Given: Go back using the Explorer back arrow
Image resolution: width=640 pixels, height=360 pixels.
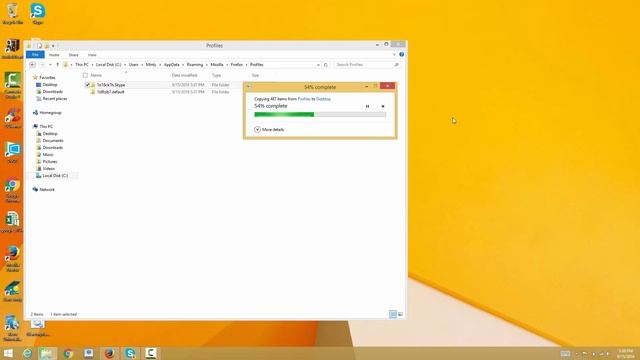Looking at the screenshot, I should pos(32,65).
